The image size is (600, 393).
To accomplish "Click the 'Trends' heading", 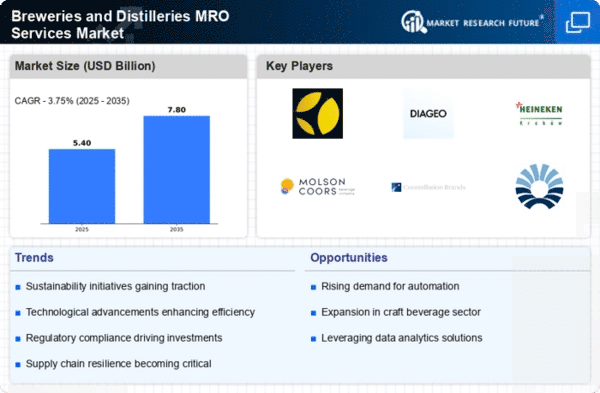I will click(34, 258).
